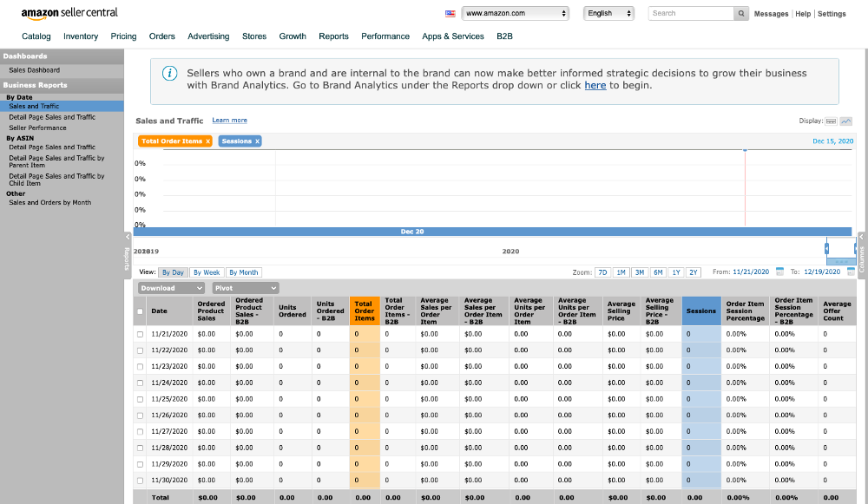Click the Learn more link

click(x=229, y=120)
